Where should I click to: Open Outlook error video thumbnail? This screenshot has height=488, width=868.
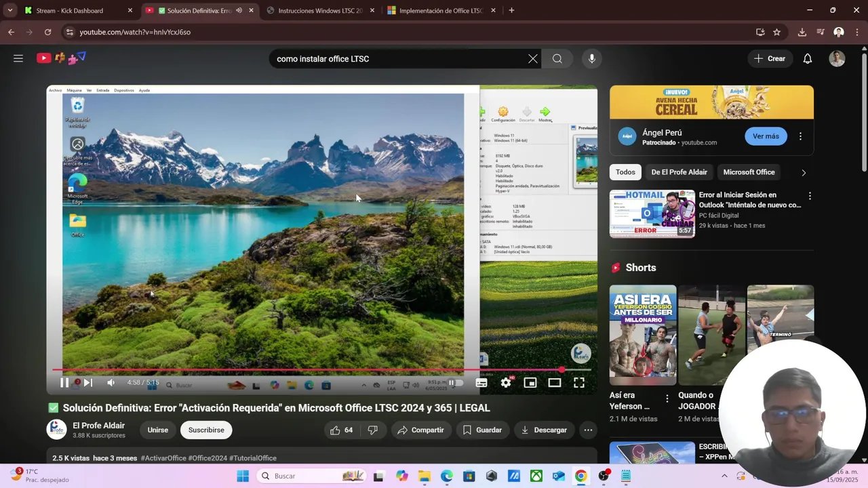(x=652, y=213)
